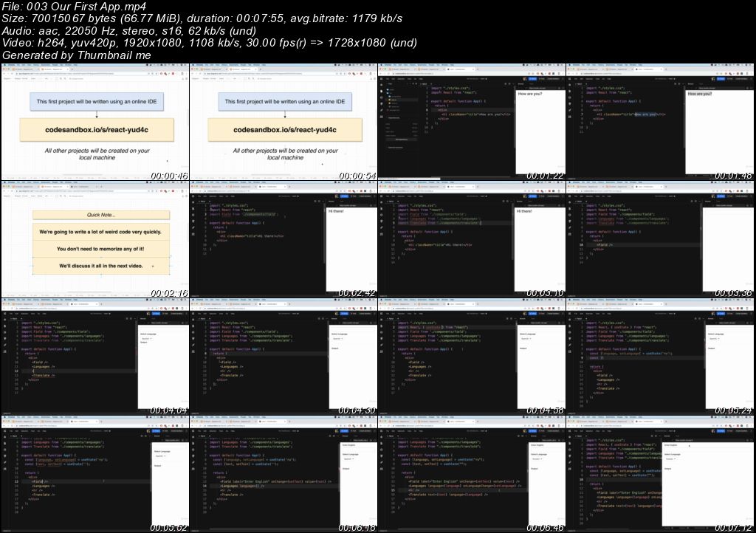Select the 'Video: h264, yuv420p' header line
The height and width of the screenshot is (533, 756).
pyautogui.click(x=209, y=42)
